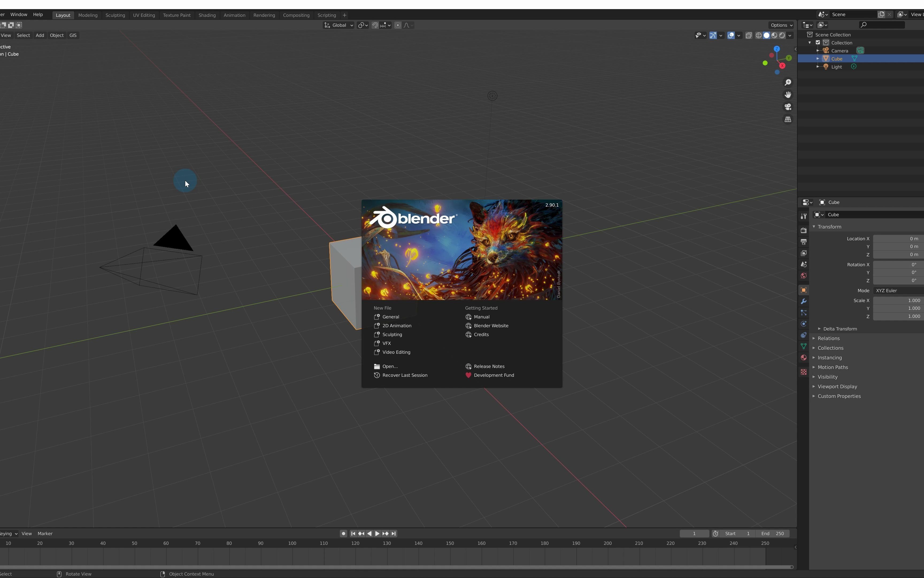Open the Scene properties tab
This screenshot has height=578, width=924.
[804, 265]
